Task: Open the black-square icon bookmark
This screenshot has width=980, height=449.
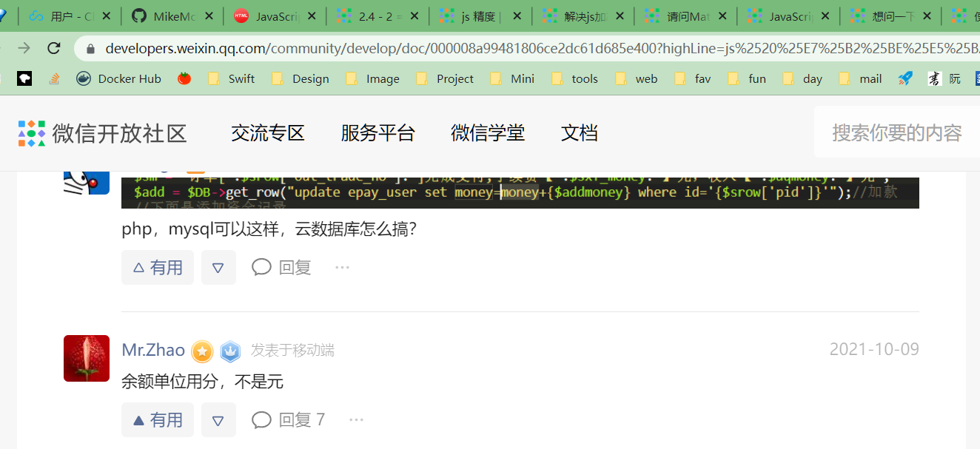Action: point(24,78)
